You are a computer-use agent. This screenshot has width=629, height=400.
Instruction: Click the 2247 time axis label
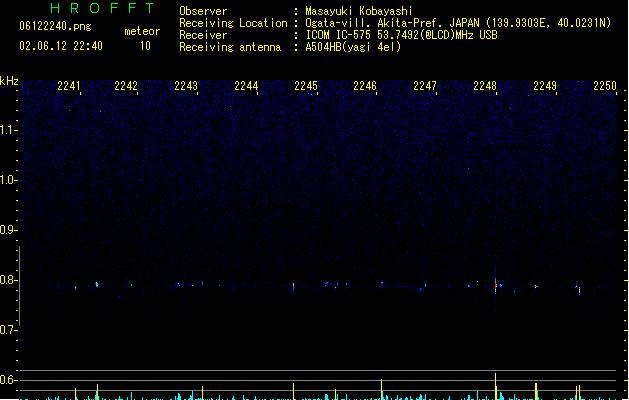(425, 86)
